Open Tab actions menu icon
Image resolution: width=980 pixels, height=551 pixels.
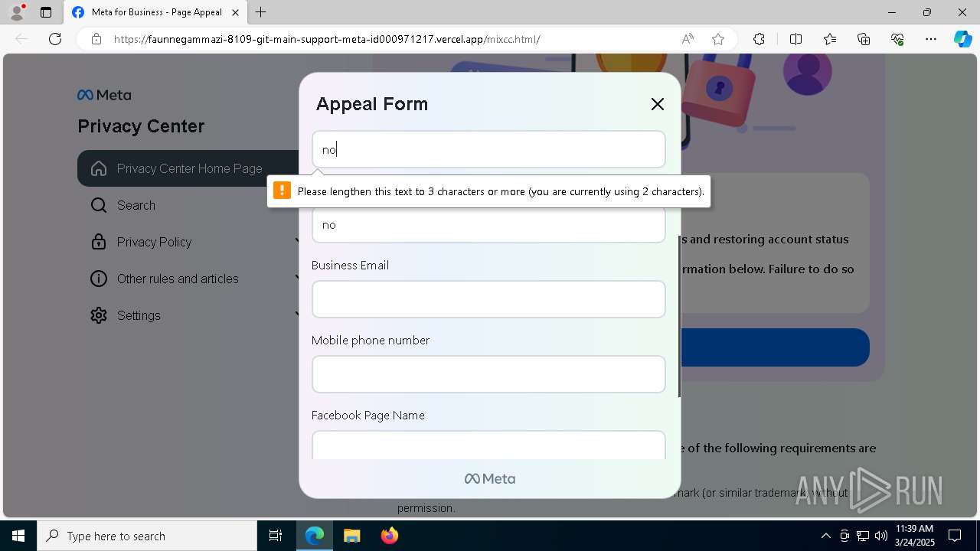click(x=46, y=12)
